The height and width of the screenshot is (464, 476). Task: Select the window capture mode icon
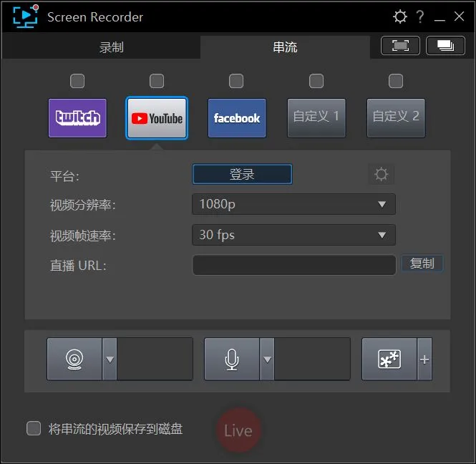445,46
